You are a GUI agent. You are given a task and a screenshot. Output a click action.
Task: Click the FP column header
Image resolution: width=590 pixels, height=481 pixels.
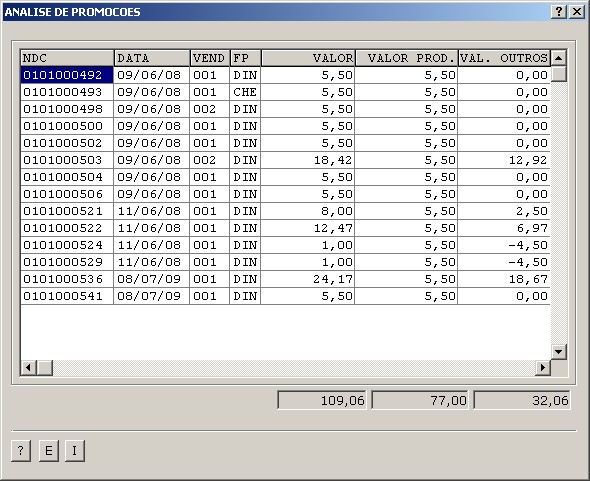pos(245,58)
